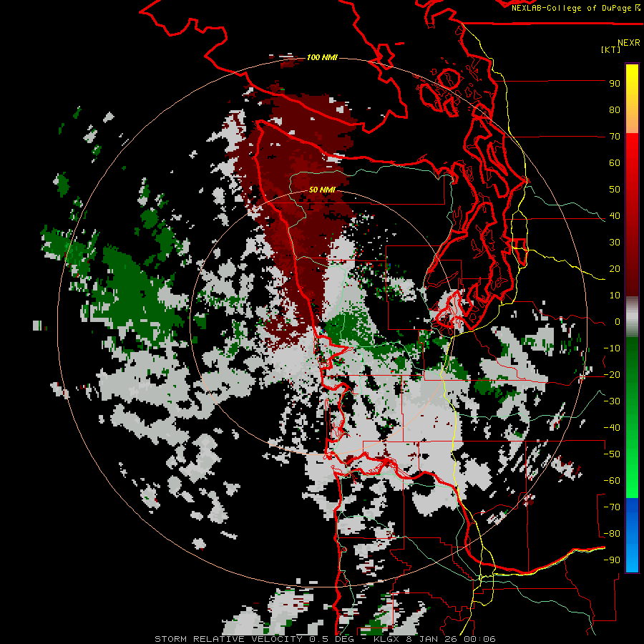The width and height of the screenshot is (644, 644).
Task: Select the positive 50 scale value
Action: 615,190
